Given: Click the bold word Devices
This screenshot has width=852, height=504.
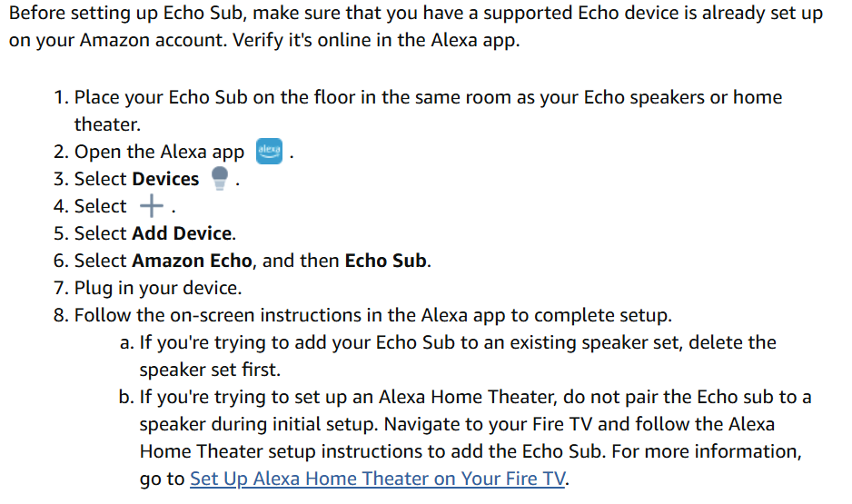Looking at the screenshot, I should tap(165, 179).
